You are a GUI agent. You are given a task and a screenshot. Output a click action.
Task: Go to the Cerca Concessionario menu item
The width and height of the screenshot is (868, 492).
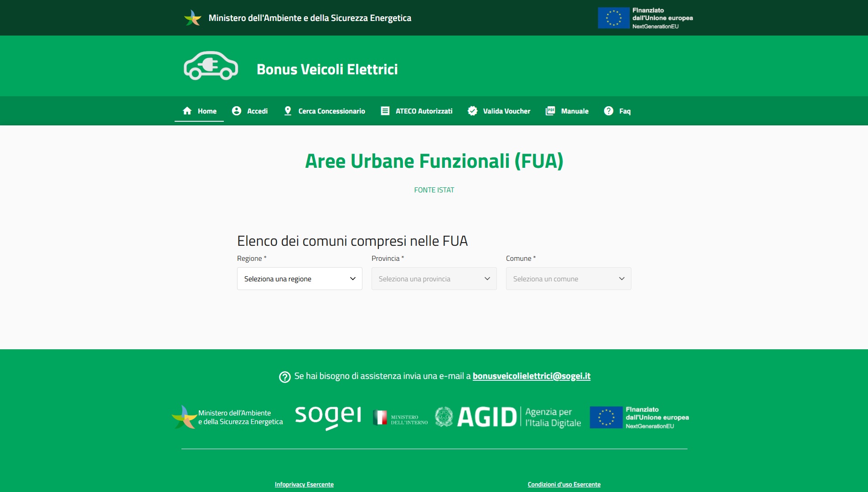tap(331, 111)
